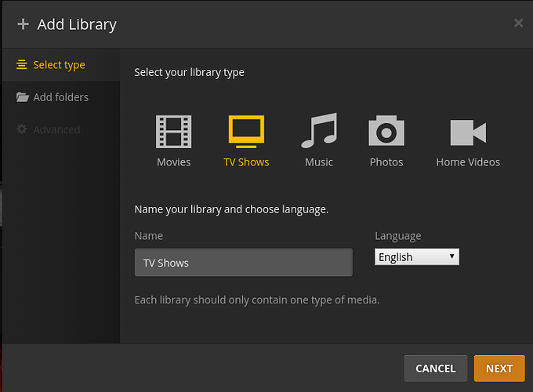Open the Advanced step
The image size is (533, 392).
[x=56, y=129]
